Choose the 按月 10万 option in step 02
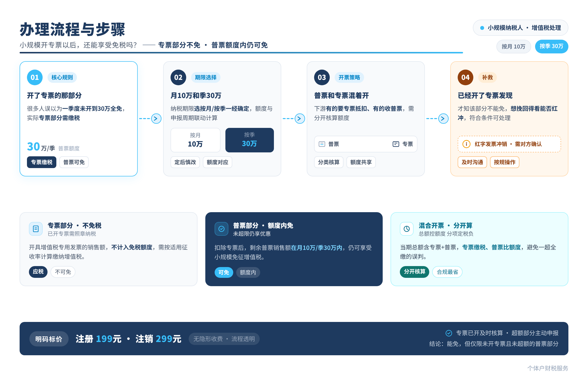 click(x=195, y=140)
